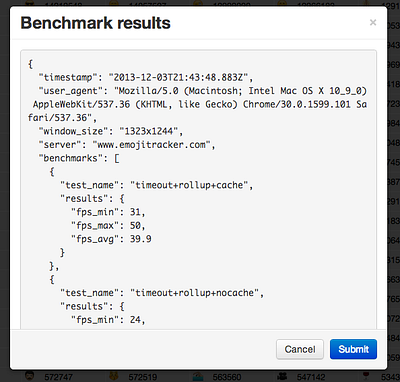
Task: Submit the benchmark results
Action: 353,349
